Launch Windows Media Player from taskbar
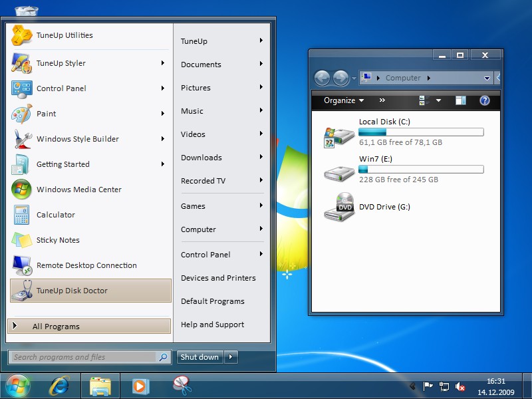 pyautogui.click(x=140, y=386)
